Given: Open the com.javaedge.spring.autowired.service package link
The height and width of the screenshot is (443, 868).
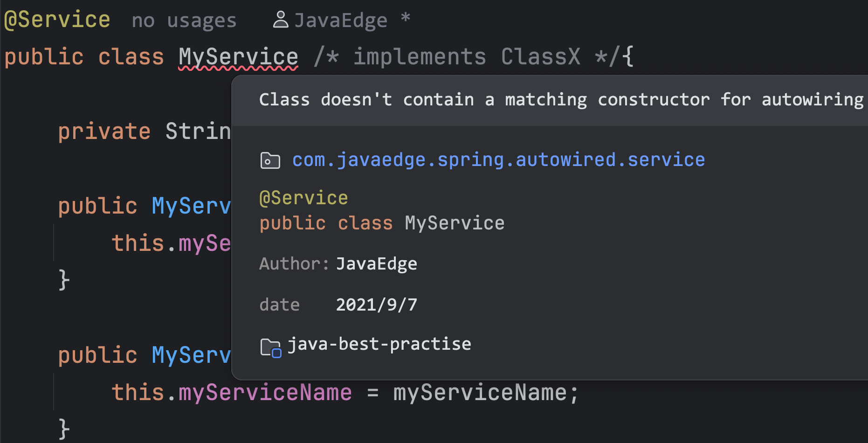Looking at the screenshot, I should (x=498, y=160).
